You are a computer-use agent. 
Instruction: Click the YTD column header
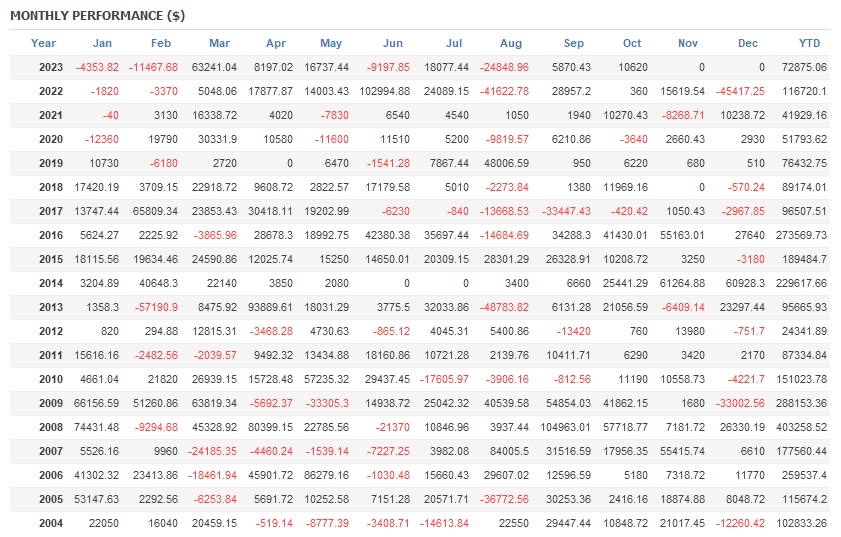coord(810,43)
